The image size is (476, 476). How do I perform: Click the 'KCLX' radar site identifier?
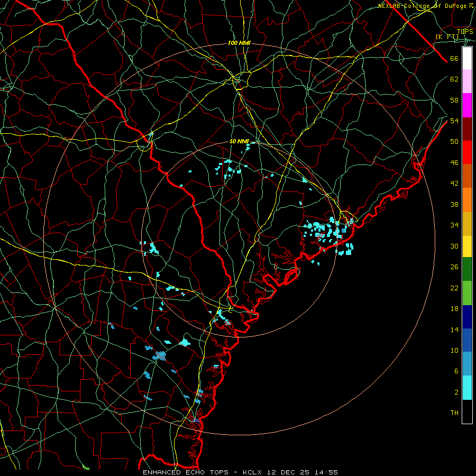pyautogui.click(x=253, y=472)
